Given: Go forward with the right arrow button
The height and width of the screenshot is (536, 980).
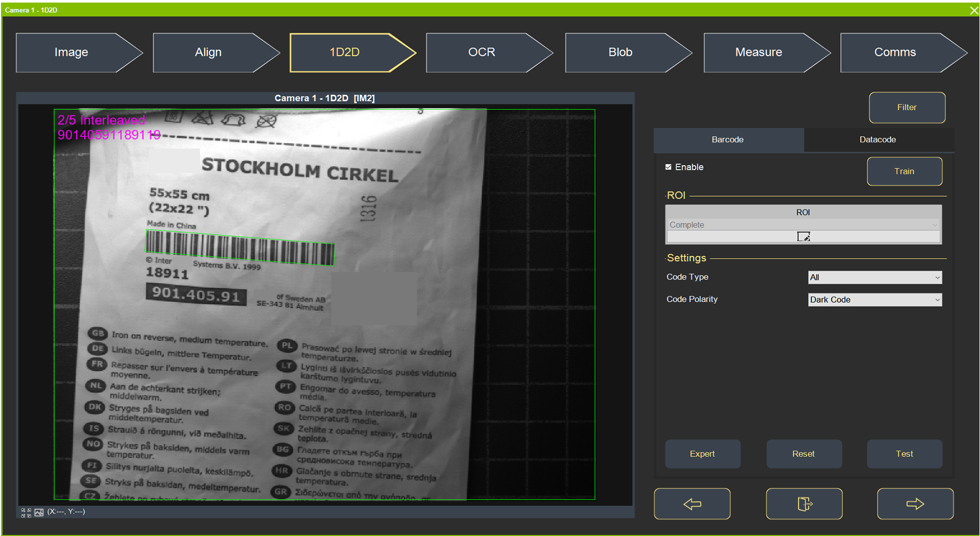Looking at the screenshot, I should tap(915, 504).
